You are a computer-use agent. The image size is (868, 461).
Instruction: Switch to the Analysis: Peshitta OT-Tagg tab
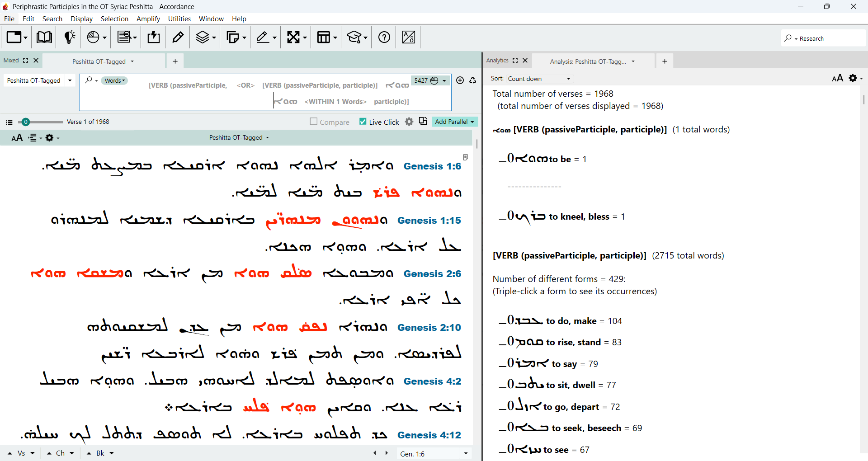(592, 61)
